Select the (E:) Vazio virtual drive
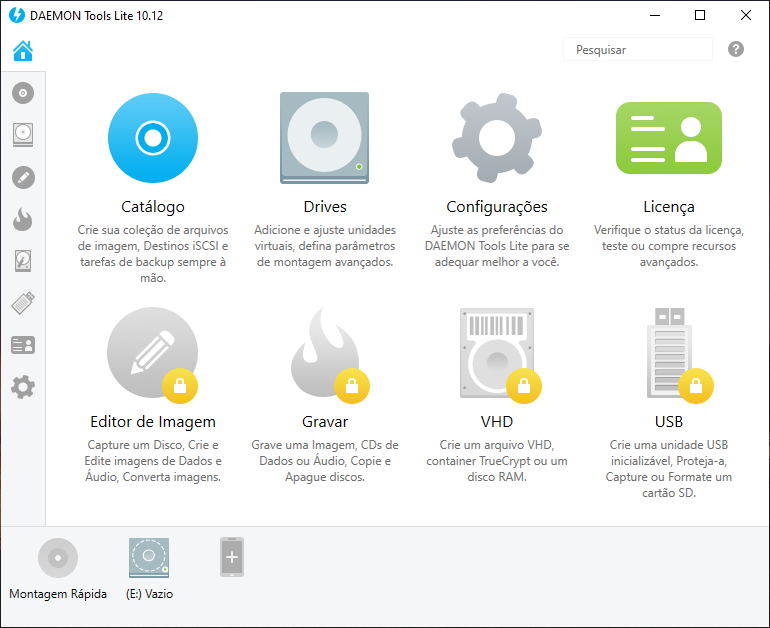The height and width of the screenshot is (628, 770). [149, 558]
